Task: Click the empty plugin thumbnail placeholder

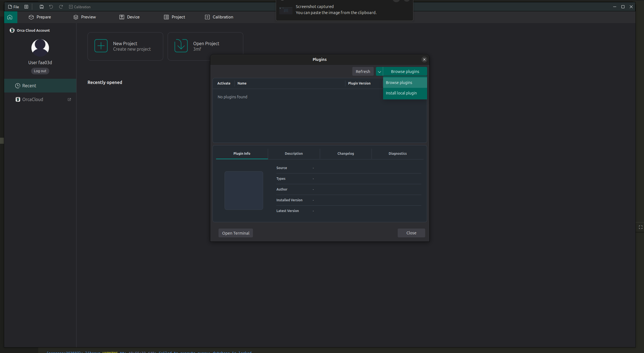Action: coord(244,191)
